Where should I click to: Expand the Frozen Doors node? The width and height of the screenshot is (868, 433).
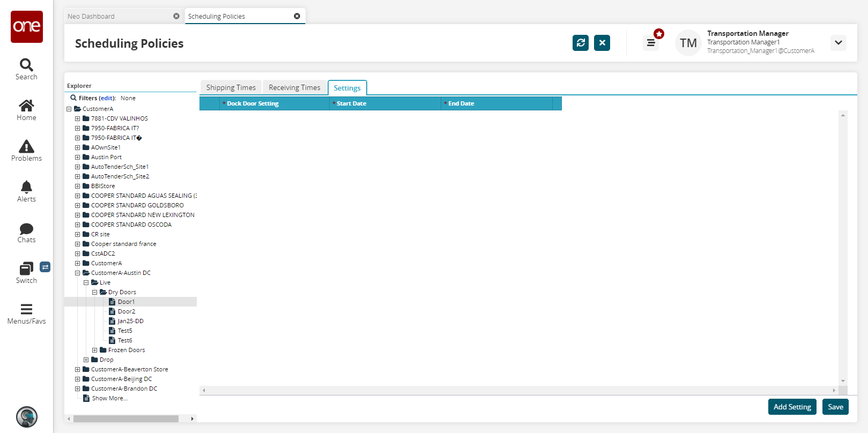coord(95,350)
